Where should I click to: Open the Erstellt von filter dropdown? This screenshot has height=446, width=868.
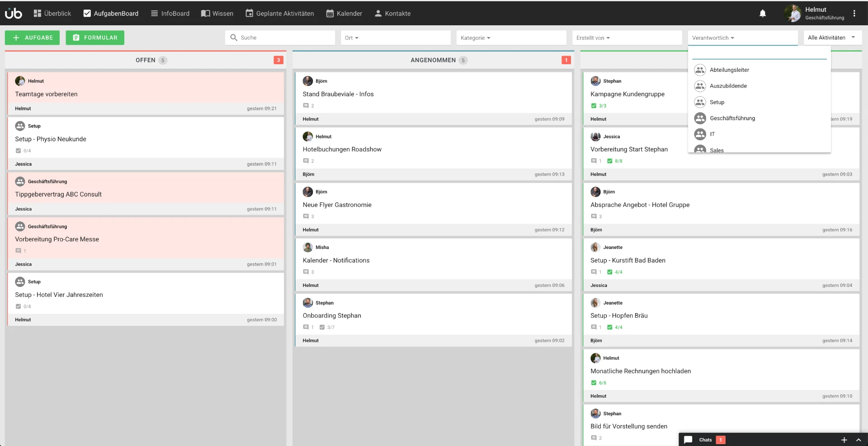pyautogui.click(x=627, y=38)
